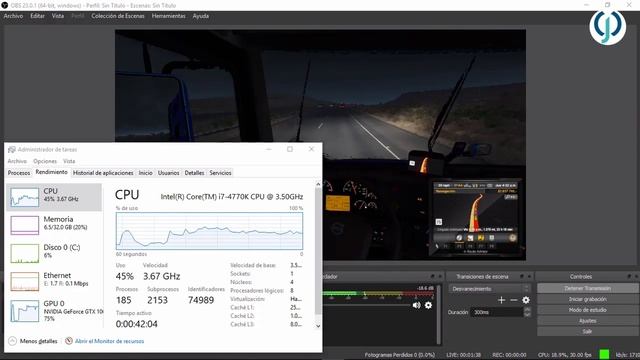Open the Servicios tab
640x360 pixels.
click(220, 173)
